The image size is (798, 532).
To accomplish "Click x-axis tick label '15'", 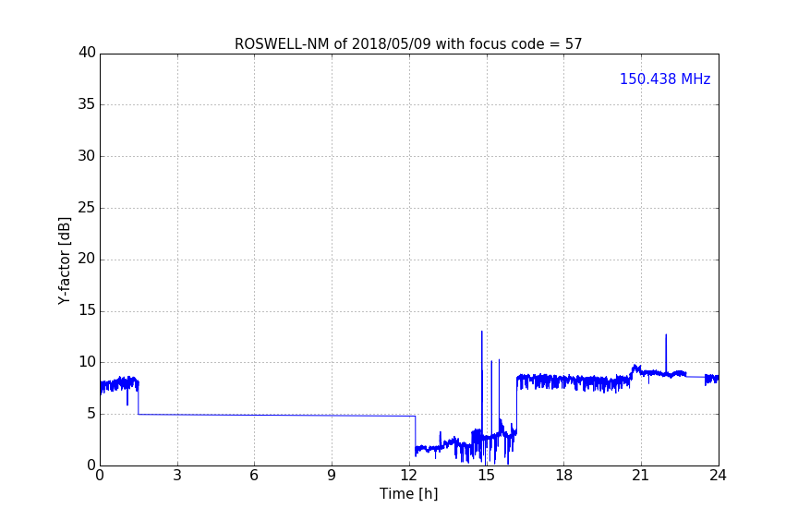I will point(486,476).
